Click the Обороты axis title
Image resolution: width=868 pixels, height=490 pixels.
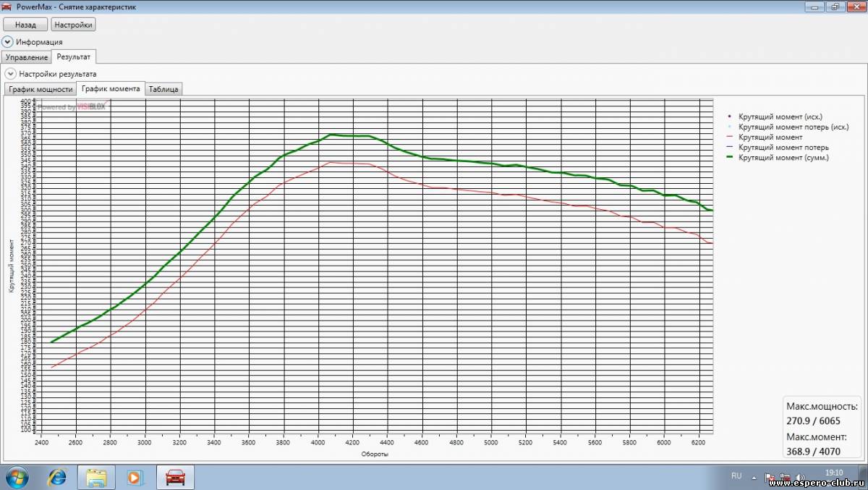pyautogui.click(x=375, y=455)
